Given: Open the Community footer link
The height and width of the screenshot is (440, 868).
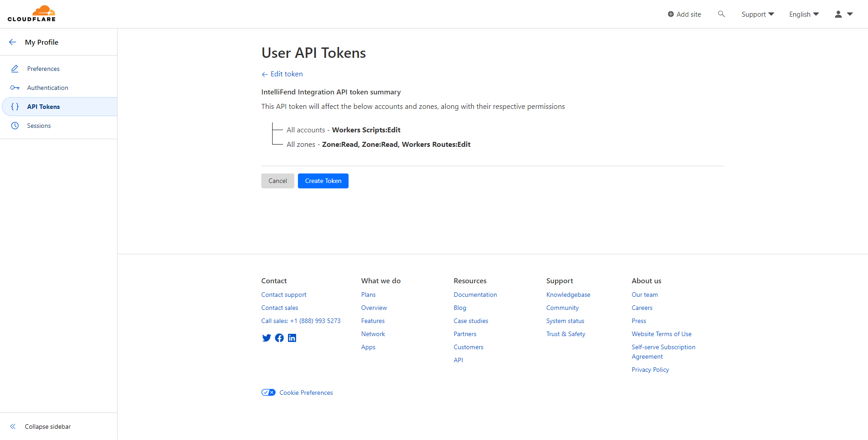Looking at the screenshot, I should pyautogui.click(x=562, y=308).
